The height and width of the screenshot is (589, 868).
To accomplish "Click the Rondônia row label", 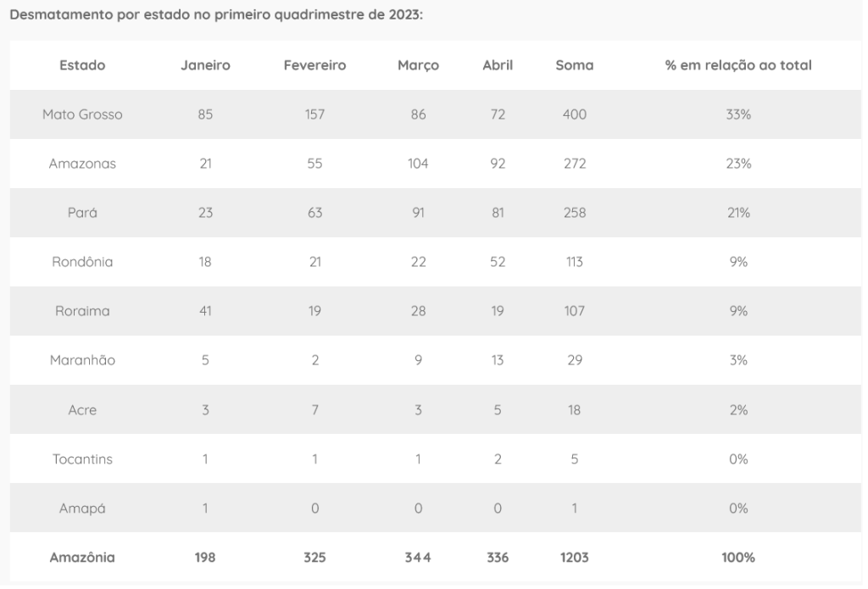I will click(82, 262).
